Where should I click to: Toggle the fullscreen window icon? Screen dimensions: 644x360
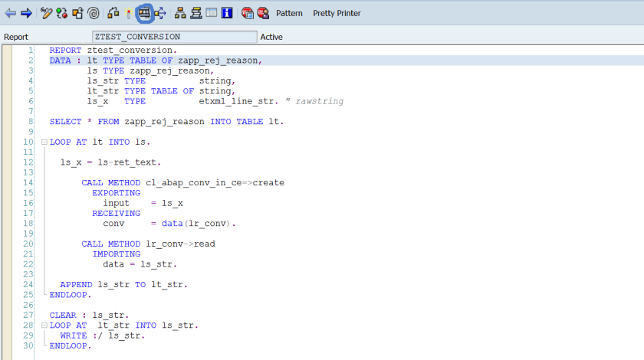click(x=212, y=13)
